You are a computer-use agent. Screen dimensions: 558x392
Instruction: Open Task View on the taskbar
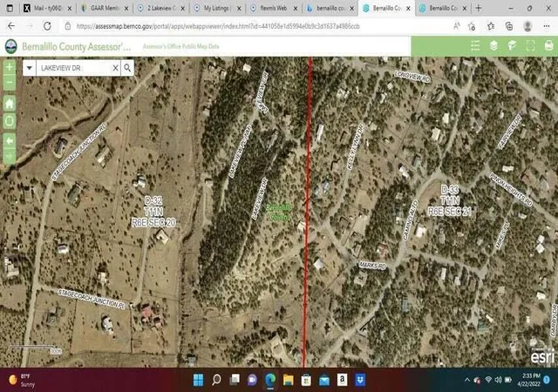click(235, 380)
